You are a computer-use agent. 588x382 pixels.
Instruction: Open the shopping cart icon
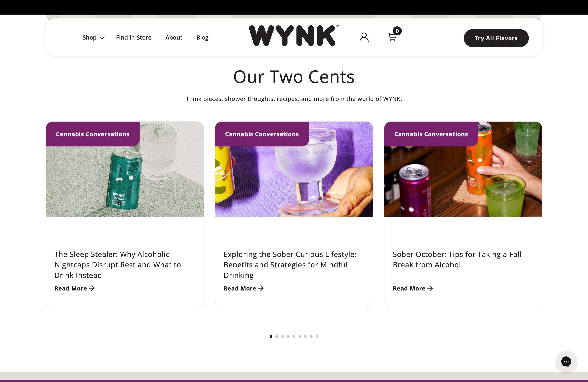click(x=392, y=37)
